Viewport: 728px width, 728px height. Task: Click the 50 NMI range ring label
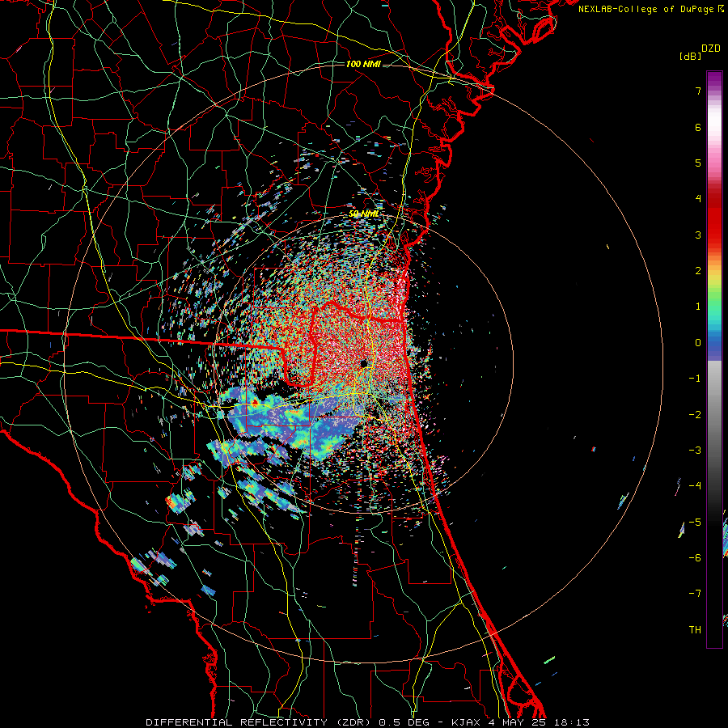(x=363, y=214)
